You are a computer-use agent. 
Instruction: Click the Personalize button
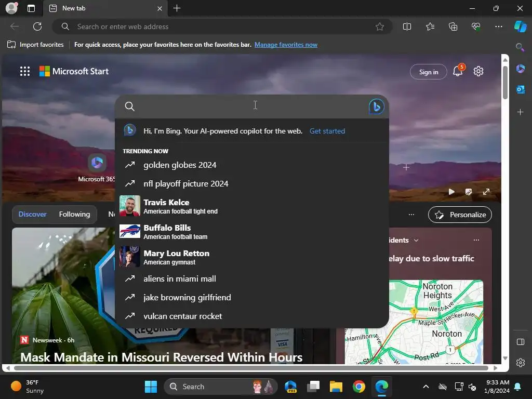[x=460, y=215]
